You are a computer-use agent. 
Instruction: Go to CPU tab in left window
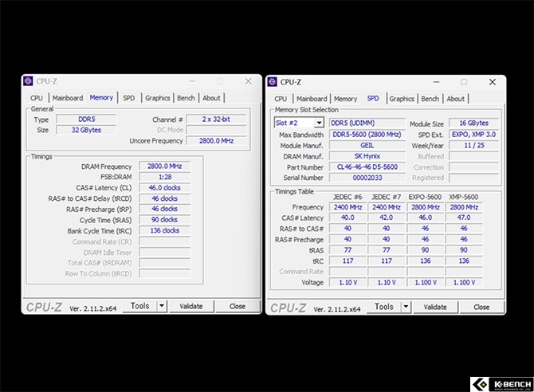pyautogui.click(x=37, y=98)
